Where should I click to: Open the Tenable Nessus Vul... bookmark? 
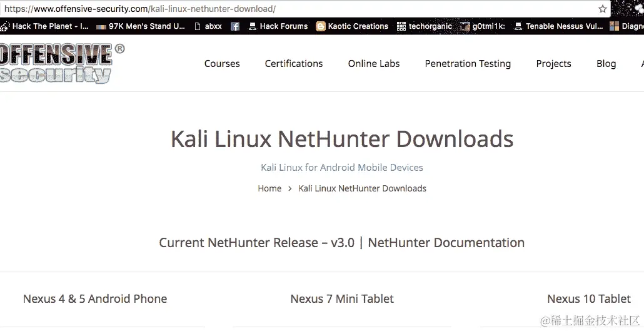558,26
